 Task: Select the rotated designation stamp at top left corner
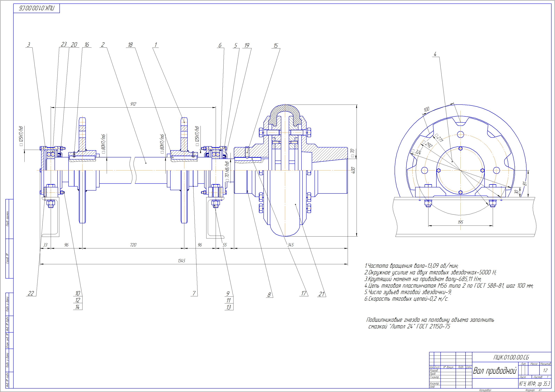pyautogui.click(x=36, y=8)
